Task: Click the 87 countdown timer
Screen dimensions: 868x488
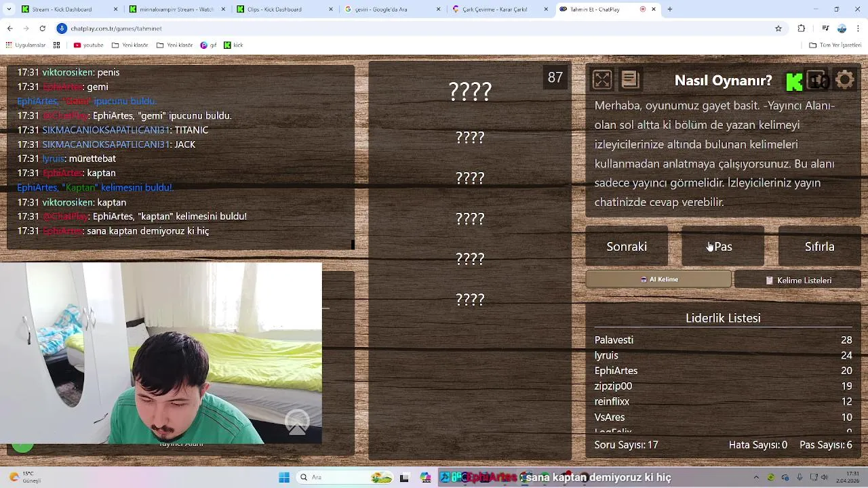Action: (555, 78)
